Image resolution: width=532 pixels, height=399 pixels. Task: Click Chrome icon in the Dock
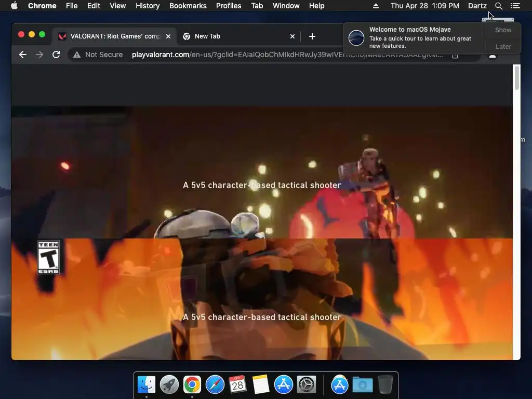192,384
